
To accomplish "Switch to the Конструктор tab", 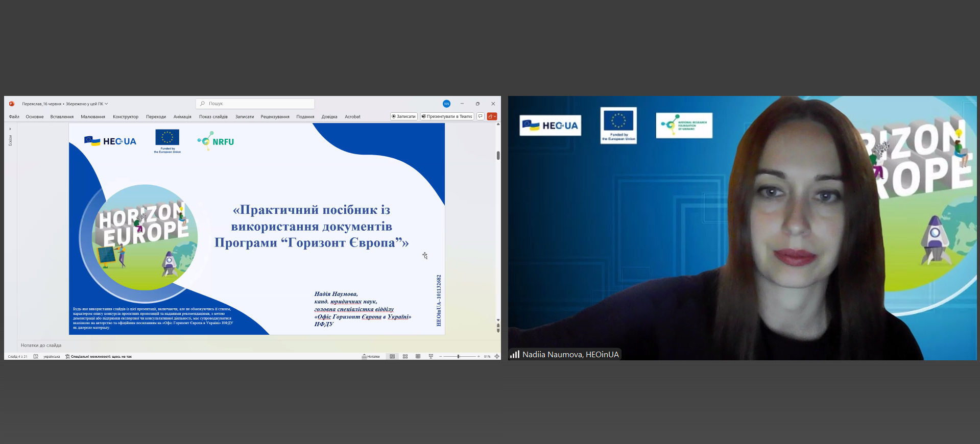I will [x=126, y=117].
